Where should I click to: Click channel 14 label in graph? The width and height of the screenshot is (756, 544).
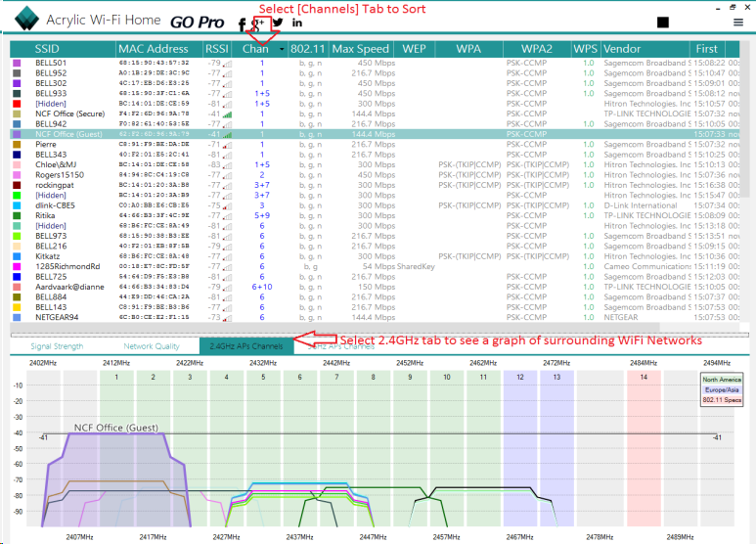coord(644,377)
